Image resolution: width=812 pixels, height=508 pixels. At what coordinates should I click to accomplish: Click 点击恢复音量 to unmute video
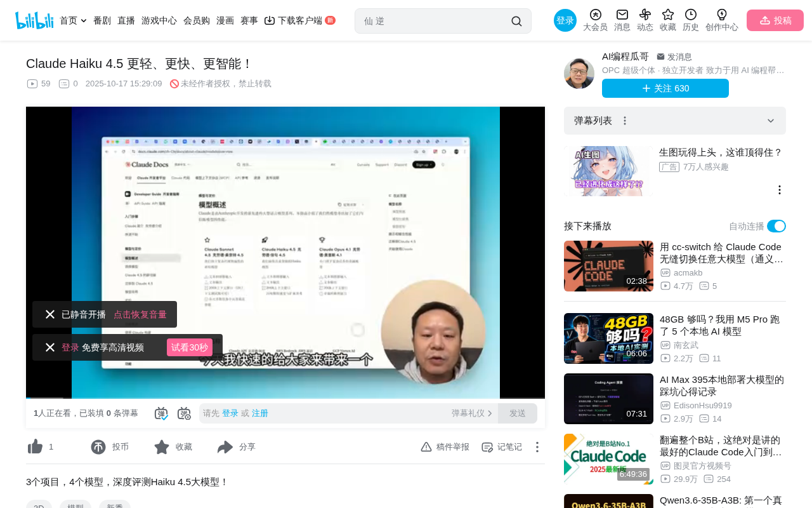[140, 314]
